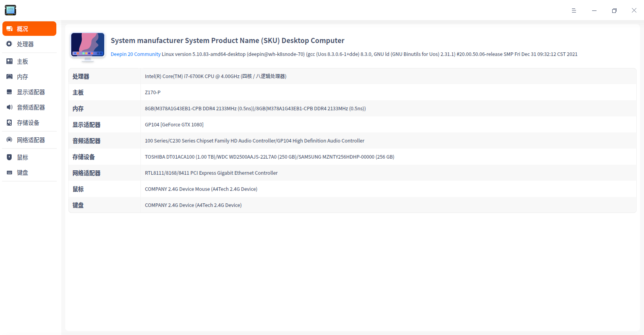Click the 处理器 row label in overview table

tap(81, 77)
